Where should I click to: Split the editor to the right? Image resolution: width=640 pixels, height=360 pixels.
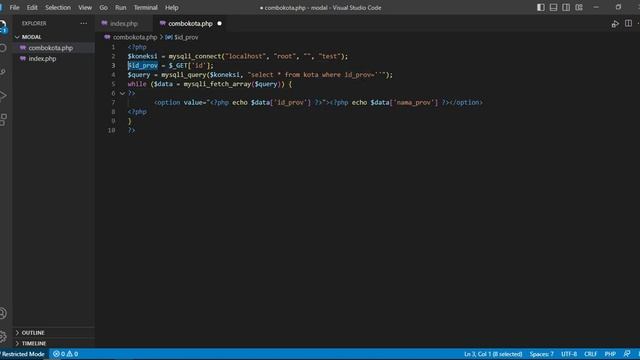(628, 24)
